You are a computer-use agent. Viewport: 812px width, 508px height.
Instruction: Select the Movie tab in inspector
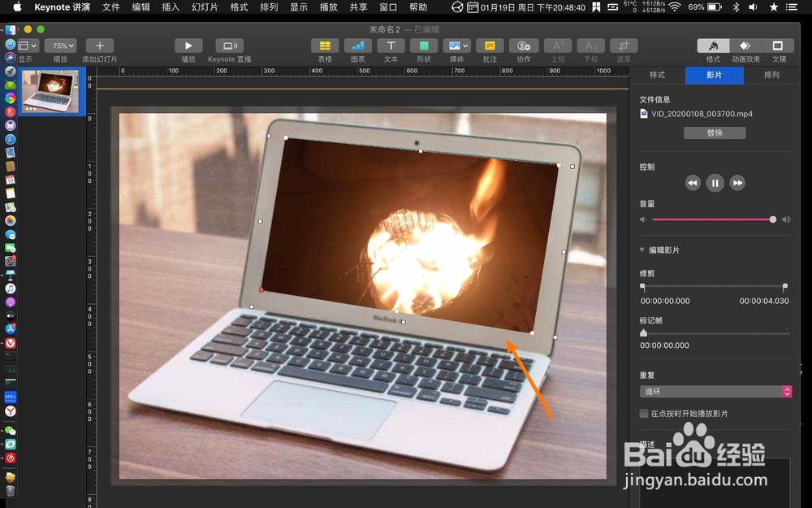click(x=714, y=75)
